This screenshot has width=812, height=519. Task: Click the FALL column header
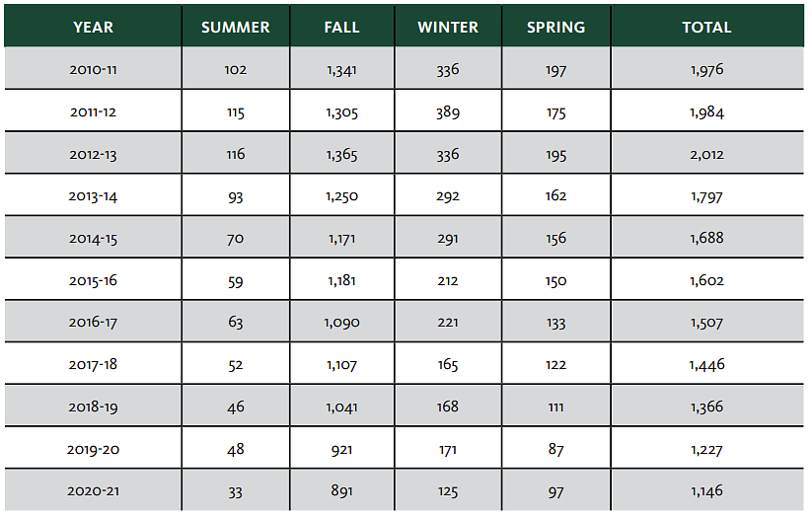tap(341, 28)
